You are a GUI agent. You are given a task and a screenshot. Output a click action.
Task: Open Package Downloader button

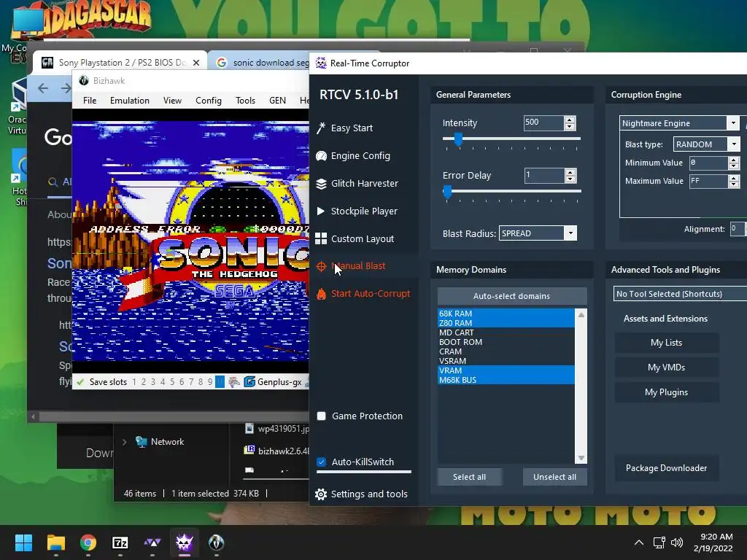point(666,468)
